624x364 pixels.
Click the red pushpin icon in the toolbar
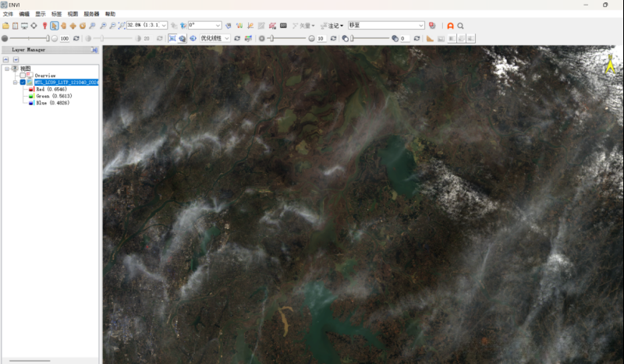(44, 26)
